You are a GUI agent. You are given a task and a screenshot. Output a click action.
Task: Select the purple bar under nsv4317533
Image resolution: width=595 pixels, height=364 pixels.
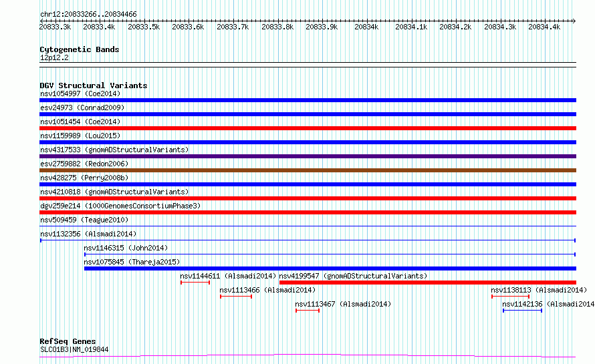[x=308, y=156]
